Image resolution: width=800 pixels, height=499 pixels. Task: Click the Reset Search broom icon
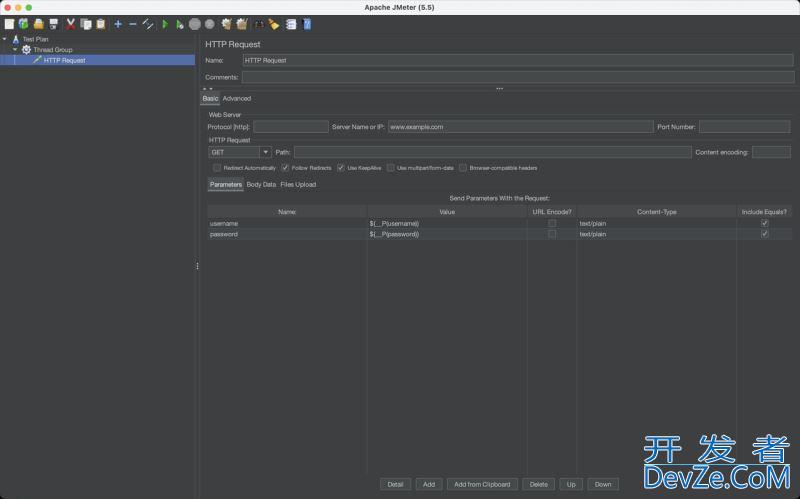[x=274, y=24]
